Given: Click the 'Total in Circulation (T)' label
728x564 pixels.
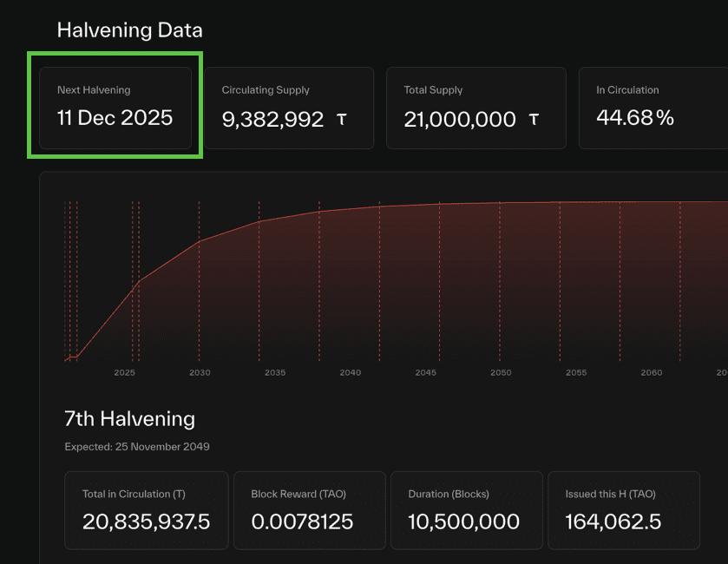Looking at the screenshot, I should pos(134,495).
